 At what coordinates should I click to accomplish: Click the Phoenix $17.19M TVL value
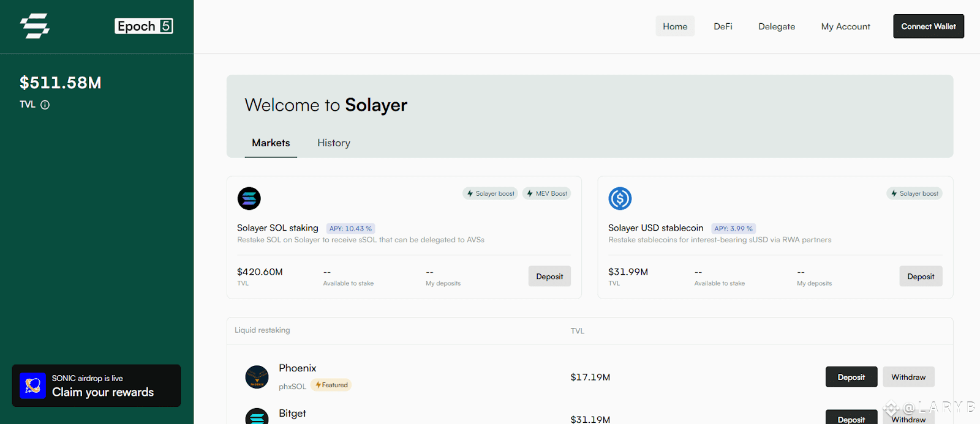click(590, 377)
